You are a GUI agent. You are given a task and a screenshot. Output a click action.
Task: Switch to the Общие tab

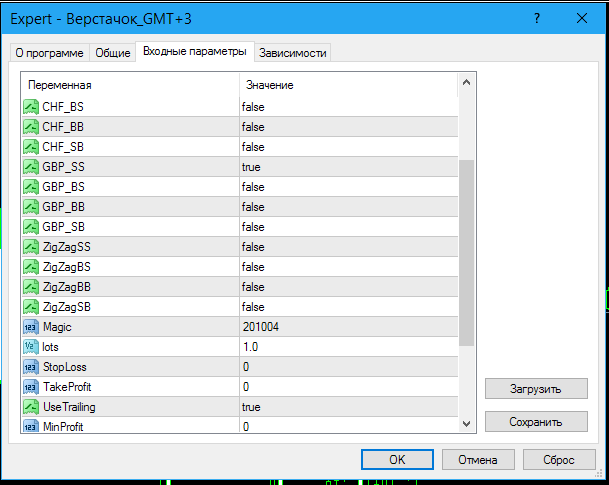coord(113,53)
